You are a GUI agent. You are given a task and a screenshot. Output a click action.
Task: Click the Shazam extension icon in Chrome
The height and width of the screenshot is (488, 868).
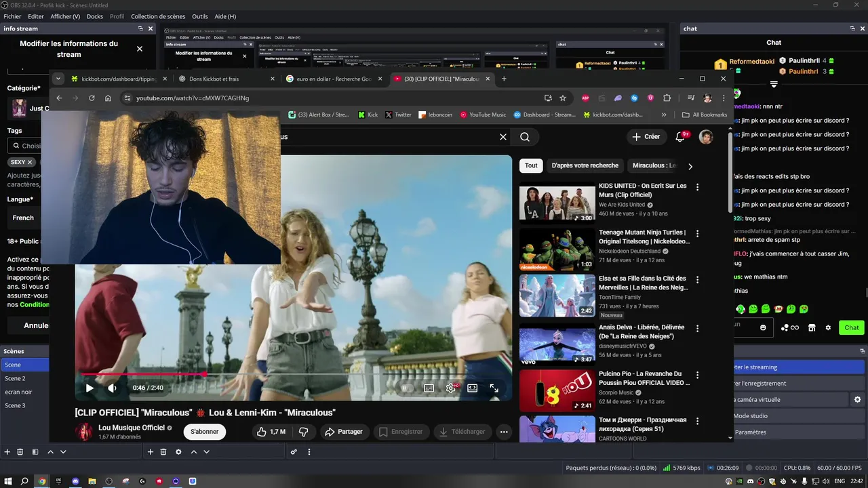pos(634,98)
